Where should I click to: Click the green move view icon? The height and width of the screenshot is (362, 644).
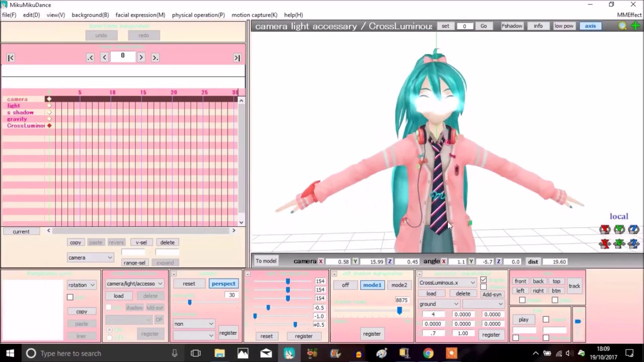(x=635, y=26)
